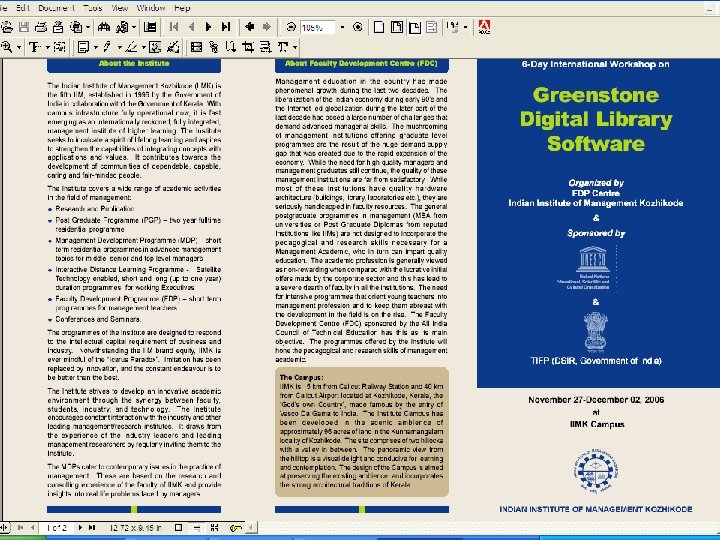Click the Reflow page icon
This screenshot has width=720, height=540.
(x=432, y=28)
